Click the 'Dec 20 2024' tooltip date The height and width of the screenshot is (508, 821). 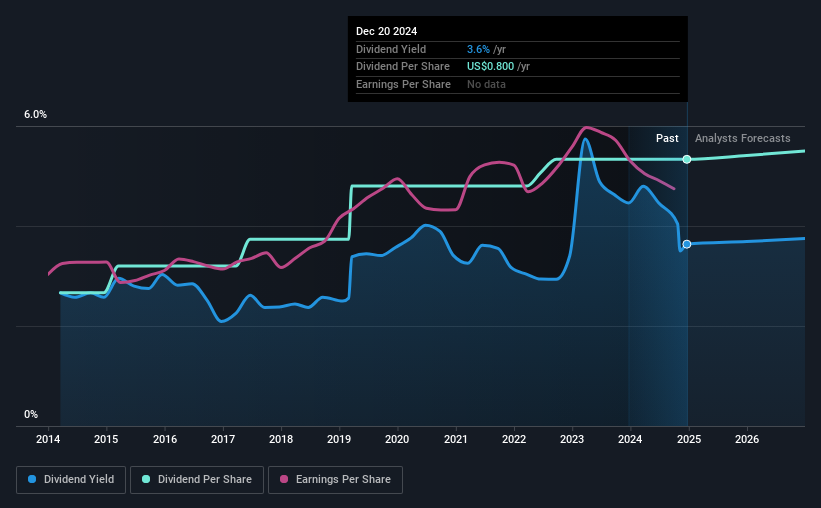click(x=386, y=31)
